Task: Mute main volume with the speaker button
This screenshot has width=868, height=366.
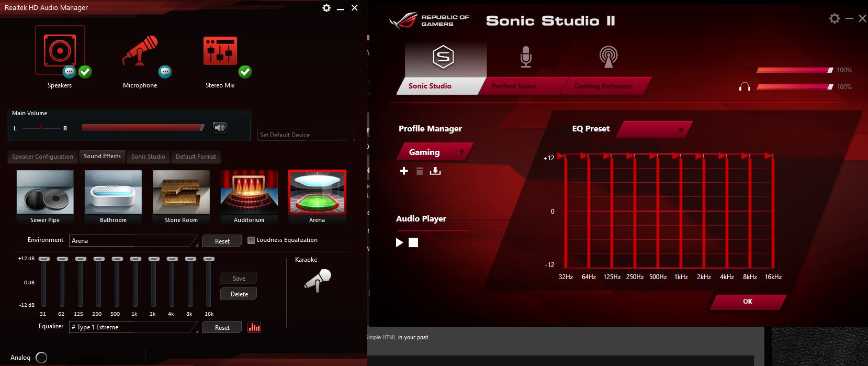Action: [x=220, y=128]
